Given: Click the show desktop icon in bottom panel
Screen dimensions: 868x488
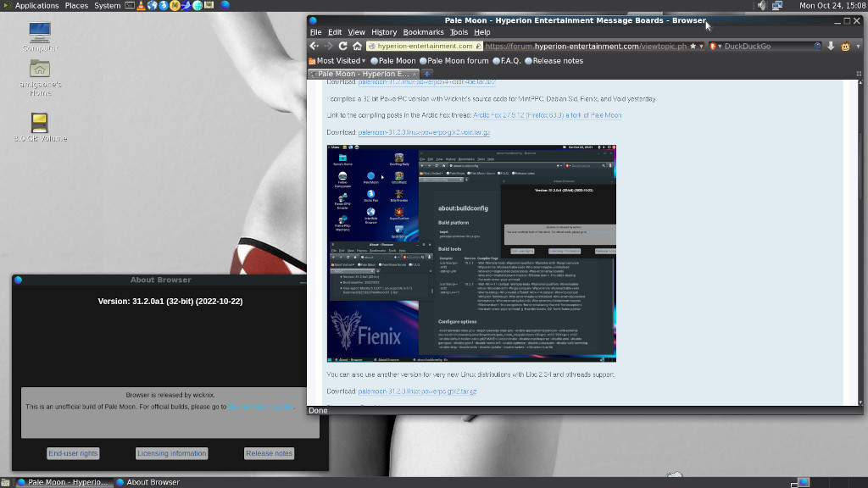Looking at the screenshot, I should pyautogui.click(x=6, y=482).
